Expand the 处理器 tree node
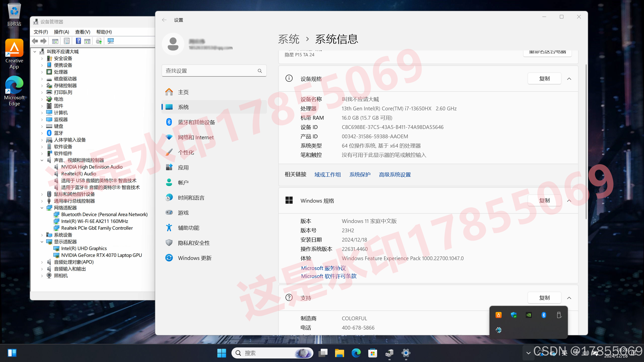 [x=42, y=72]
